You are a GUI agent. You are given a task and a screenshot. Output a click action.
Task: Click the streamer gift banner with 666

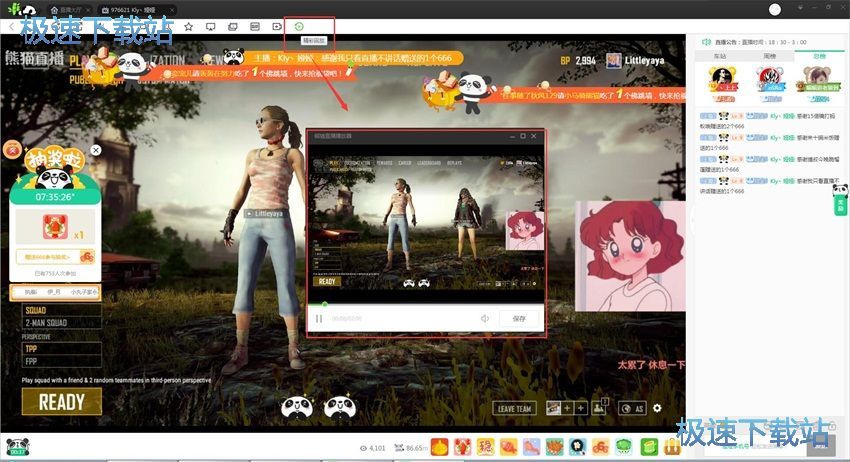pos(352,57)
